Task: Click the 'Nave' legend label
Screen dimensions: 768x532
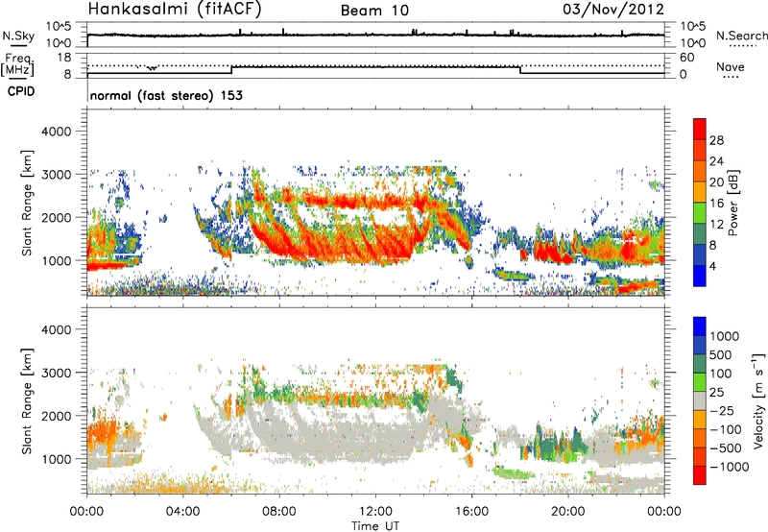Action: 731,67
